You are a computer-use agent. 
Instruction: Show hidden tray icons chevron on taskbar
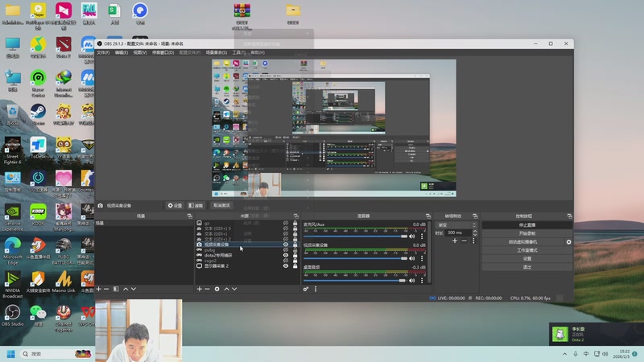[565, 354]
